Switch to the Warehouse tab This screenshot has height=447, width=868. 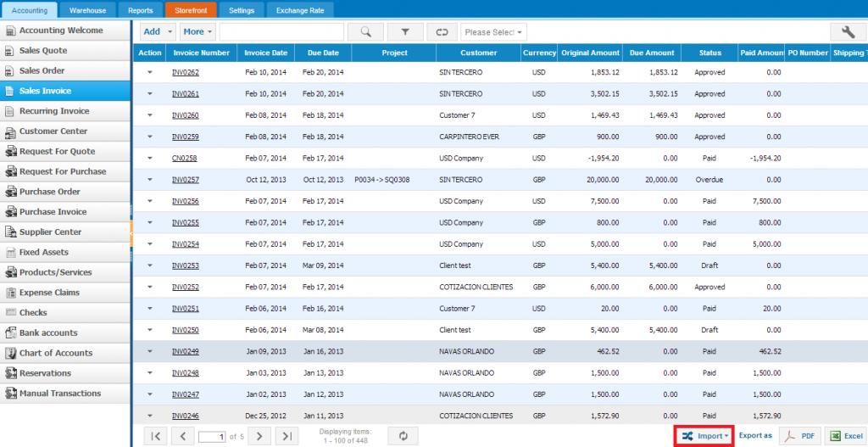[87, 10]
